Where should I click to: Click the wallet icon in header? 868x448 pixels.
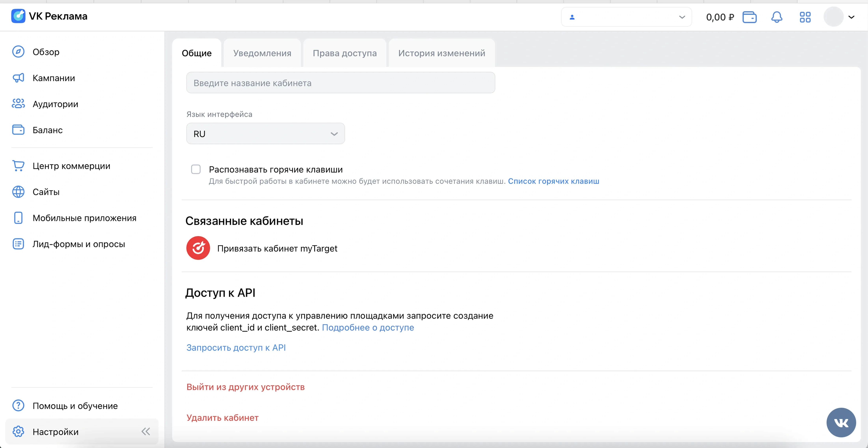point(749,17)
